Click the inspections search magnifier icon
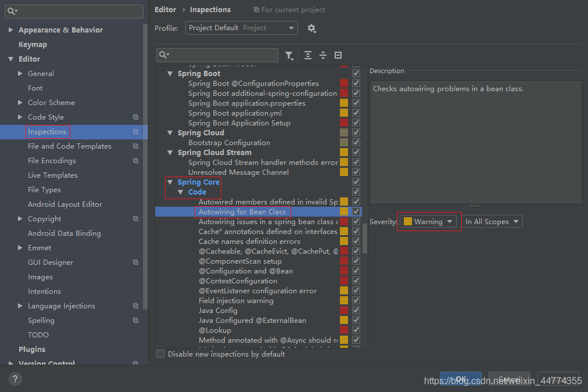Screen dimensions: 588x392 coord(164,55)
